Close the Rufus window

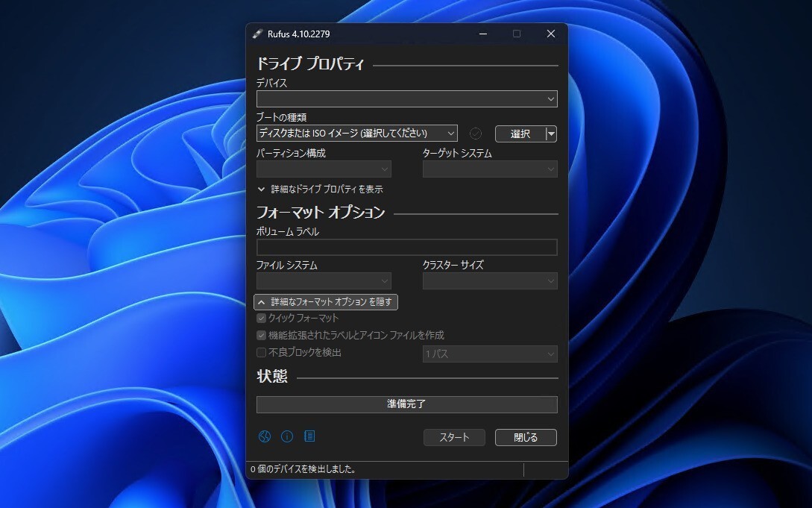pos(551,34)
